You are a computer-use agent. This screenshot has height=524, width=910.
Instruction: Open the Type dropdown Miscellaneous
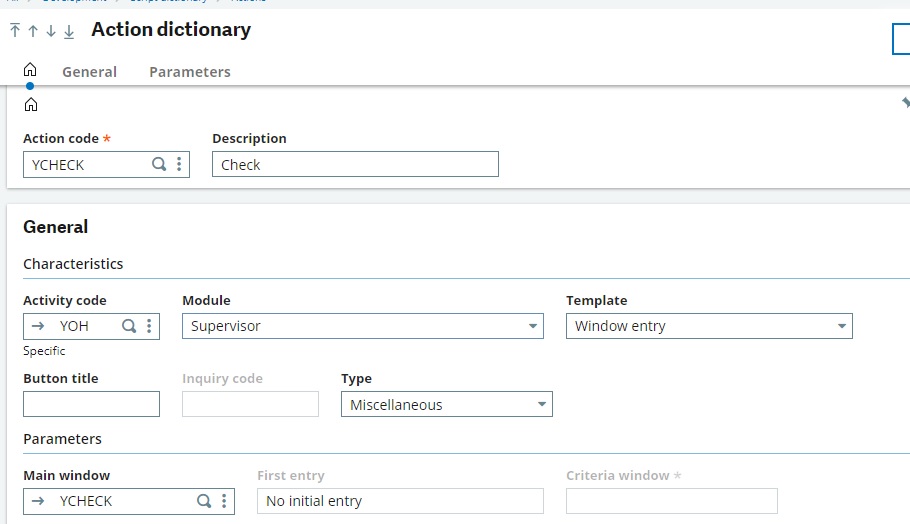447,404
